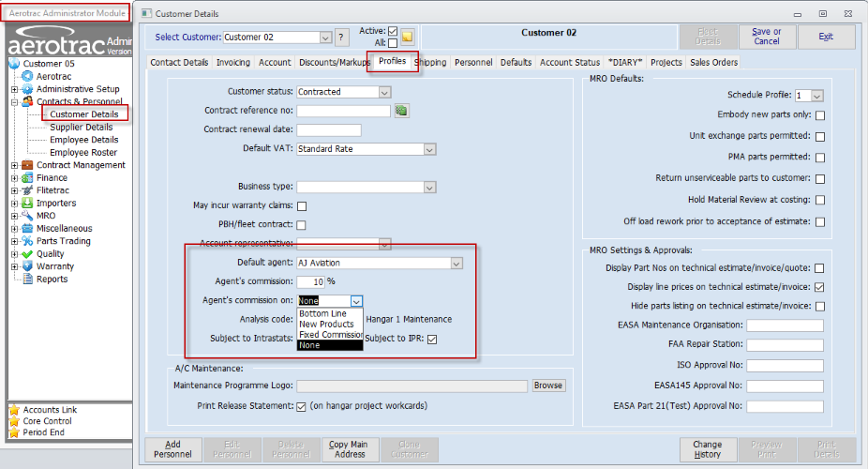Click the Quality green checkmark icon
The image size is (868, 469).
pyautogui.click(x=27, y=253)
